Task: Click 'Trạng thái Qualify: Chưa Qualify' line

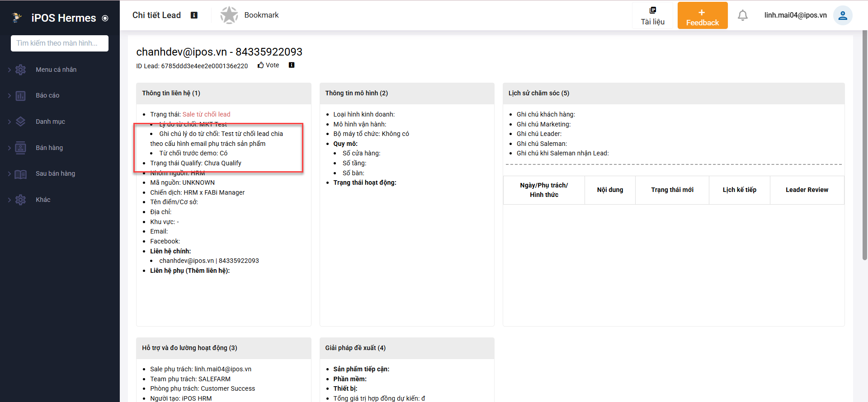Action: [196, 163]
